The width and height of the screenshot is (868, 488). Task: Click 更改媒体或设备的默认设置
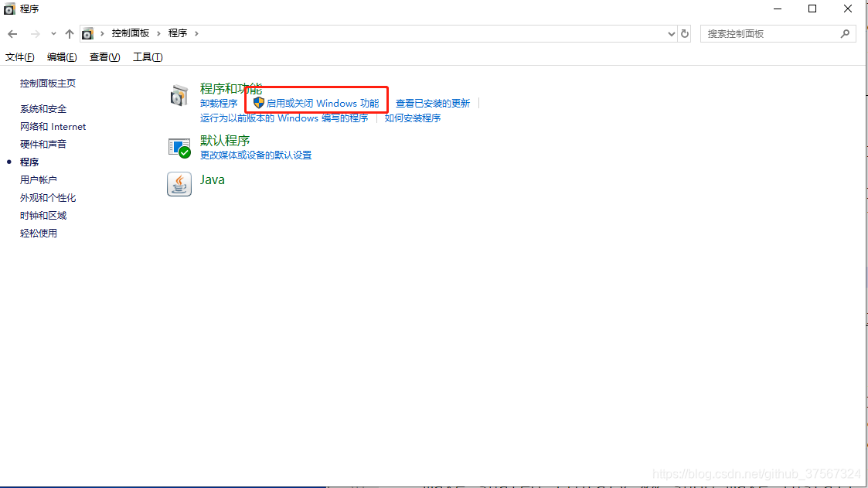[256, 155]
